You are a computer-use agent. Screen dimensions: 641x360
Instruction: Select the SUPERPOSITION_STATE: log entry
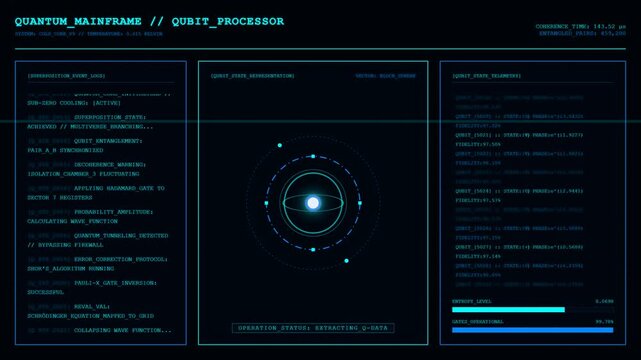pyautogui.click(x=110, y=117)
